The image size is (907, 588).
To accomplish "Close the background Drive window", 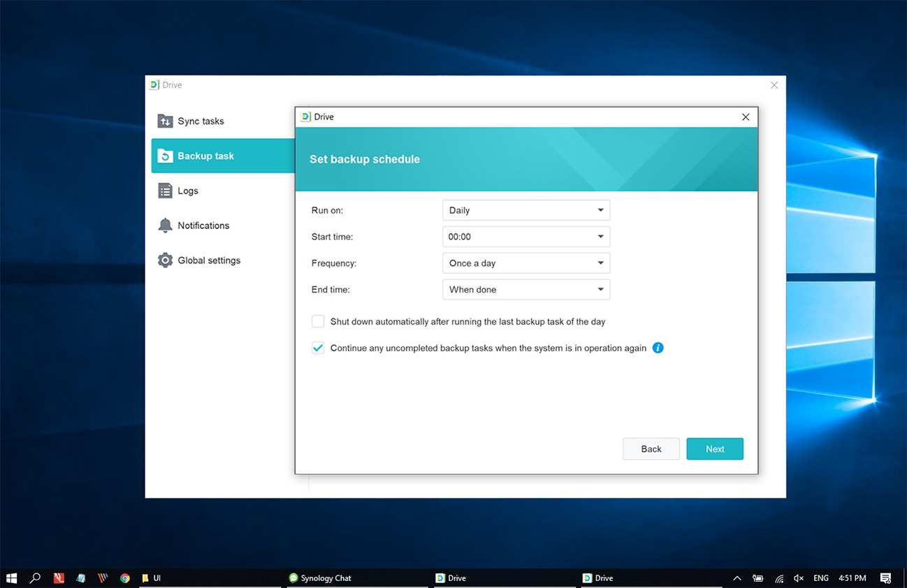I will [x=774, y=85].
